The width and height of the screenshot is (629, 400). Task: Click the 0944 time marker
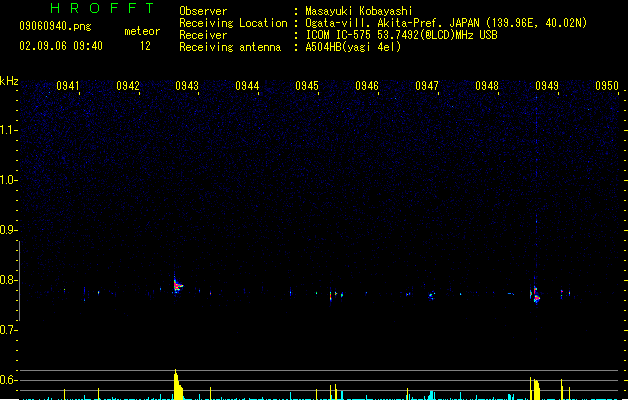(x=247, y=86)
